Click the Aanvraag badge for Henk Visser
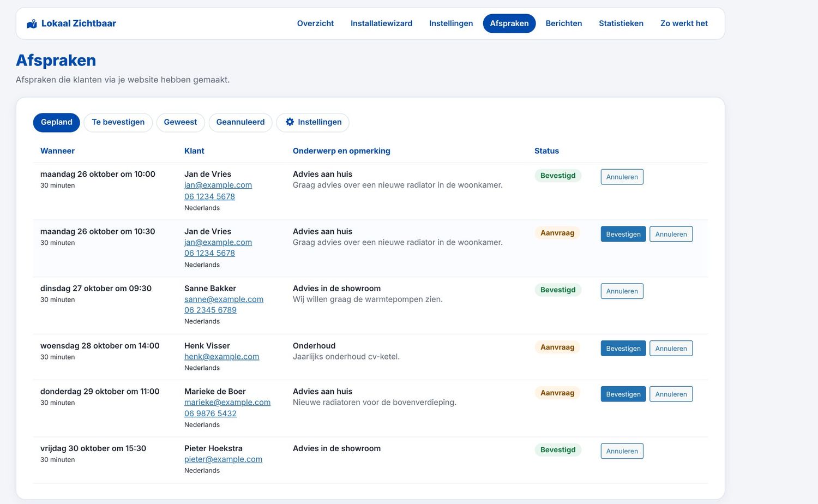 point(557,347)
